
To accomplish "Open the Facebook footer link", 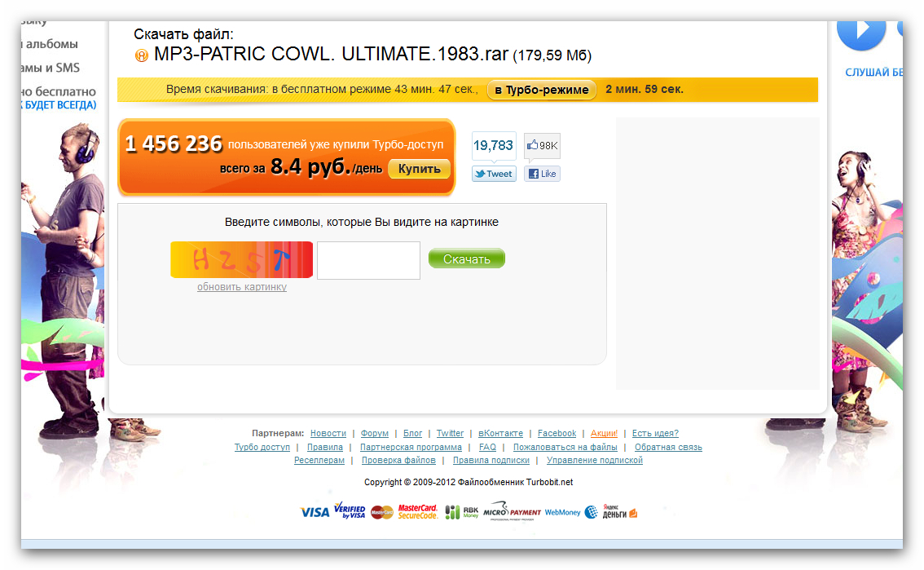I will pyautogui.click(x=557, y=433).
